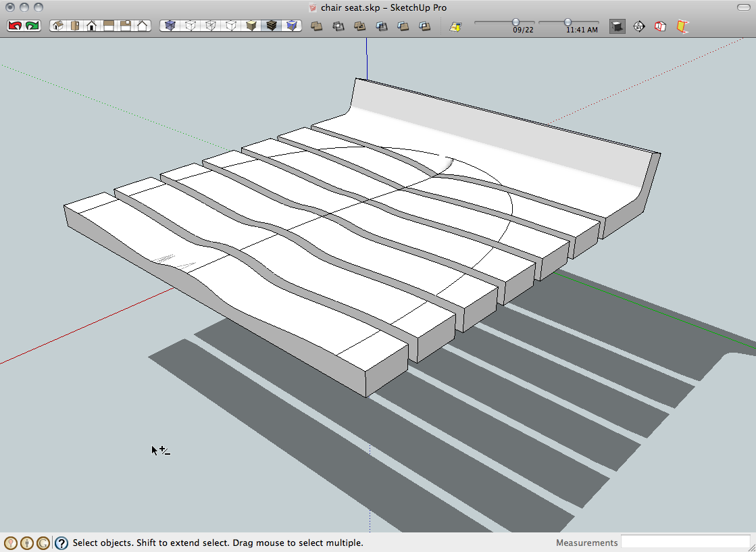Switch to Top view

(74, 26)
